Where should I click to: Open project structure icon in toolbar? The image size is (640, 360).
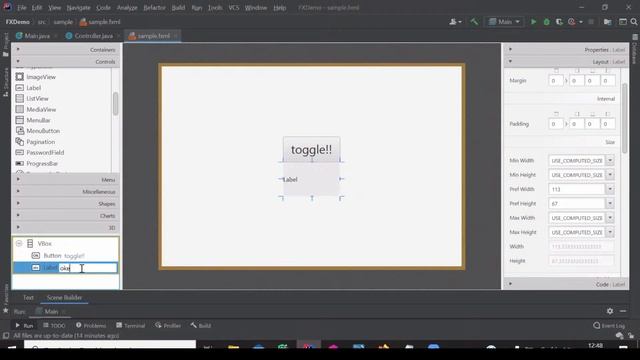(607, 22)
